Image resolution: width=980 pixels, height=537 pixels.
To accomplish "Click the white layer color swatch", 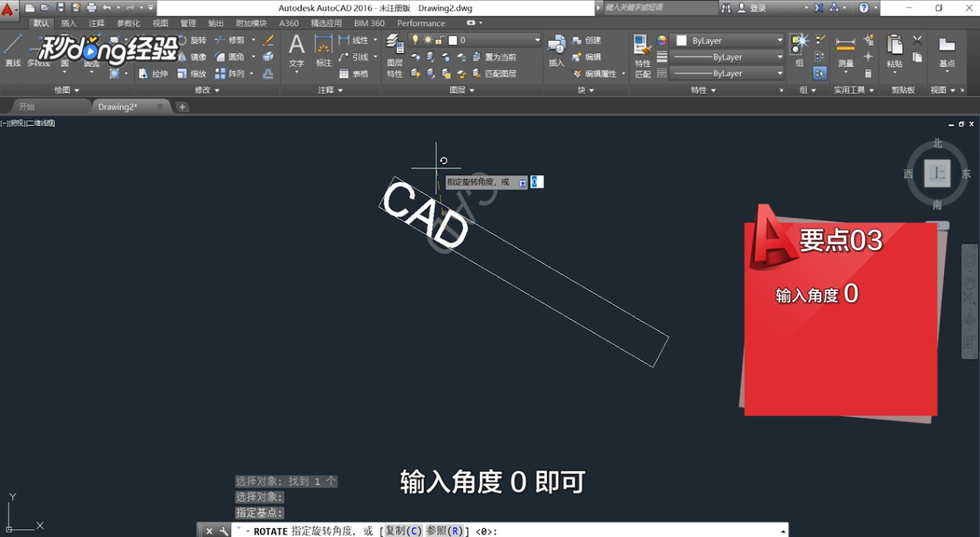I will click(x=452, y=39).
